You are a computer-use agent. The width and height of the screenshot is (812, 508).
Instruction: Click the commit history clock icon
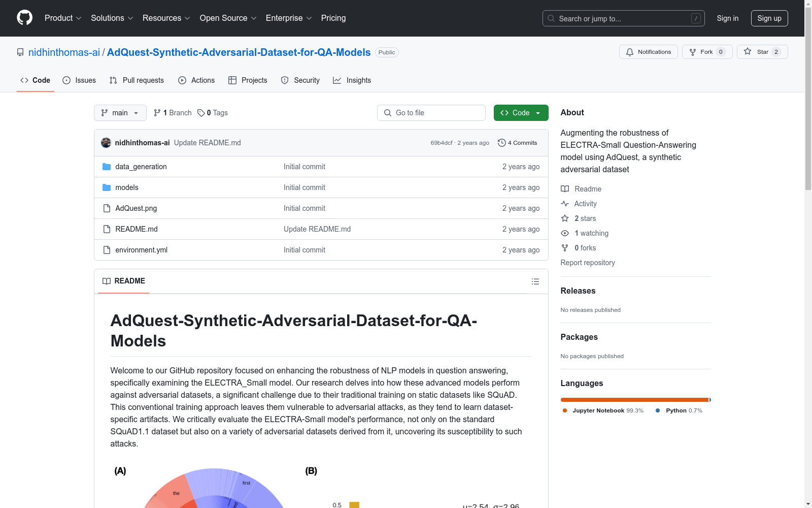[x=502, y=143]
